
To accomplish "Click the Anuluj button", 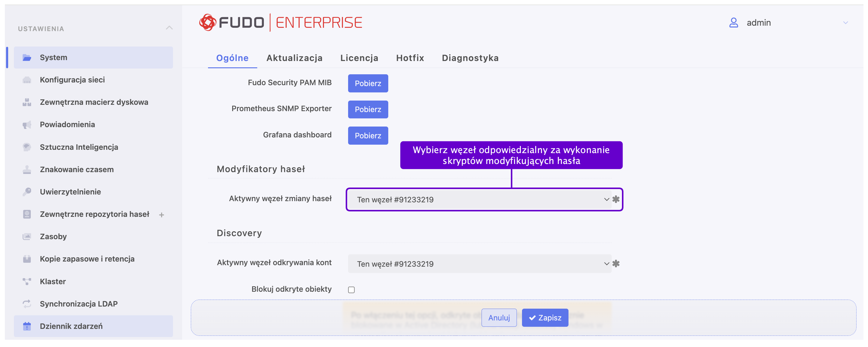I will tap(499, 318).
